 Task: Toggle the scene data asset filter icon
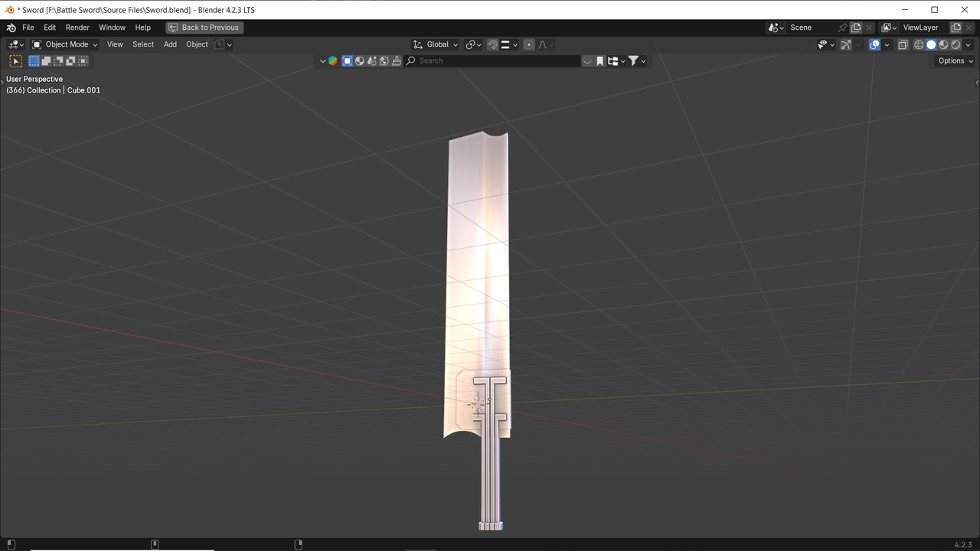point(372,61)
